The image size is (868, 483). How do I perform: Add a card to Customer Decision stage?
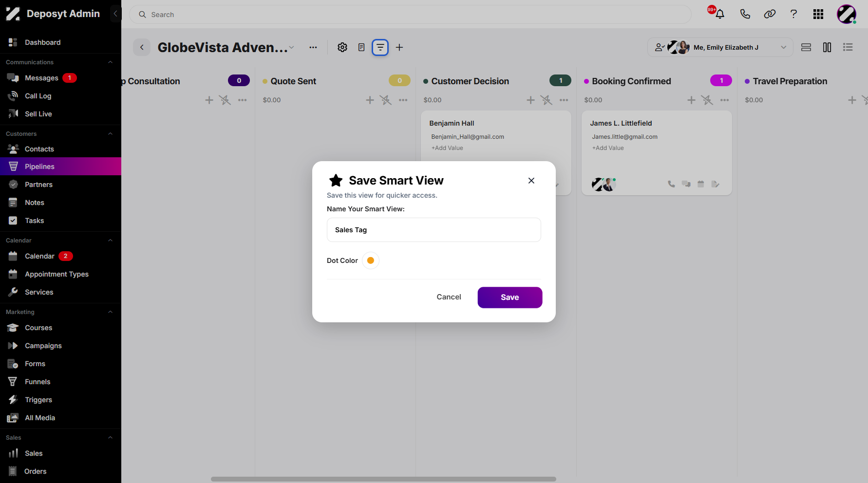click(530, 100)
